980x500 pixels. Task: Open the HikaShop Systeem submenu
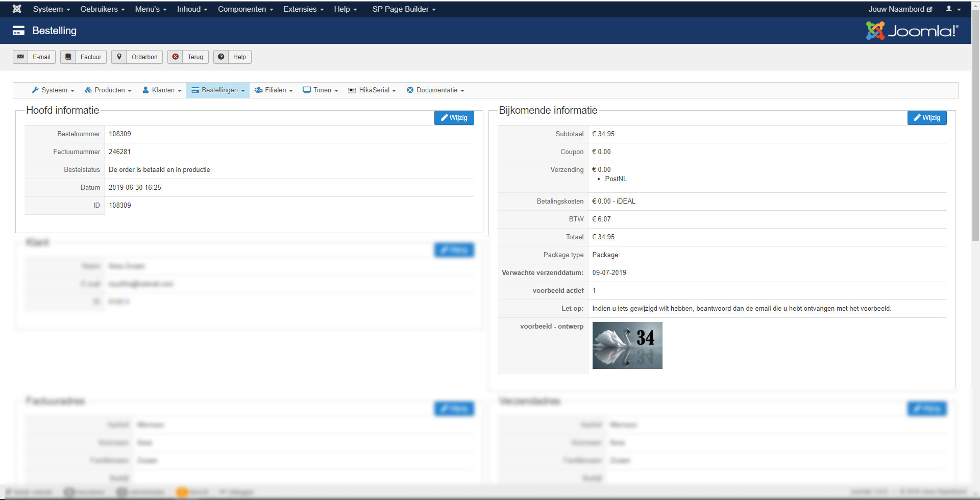[53, 90]
